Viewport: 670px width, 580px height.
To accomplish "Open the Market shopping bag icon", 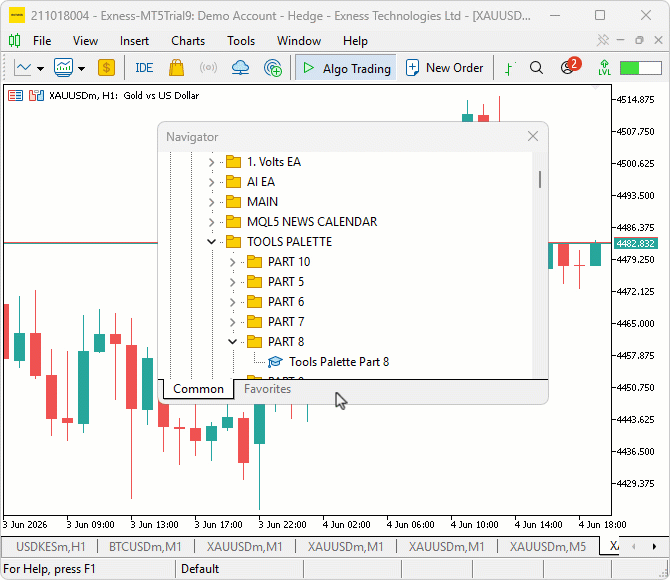I will [x=176, y=68].
